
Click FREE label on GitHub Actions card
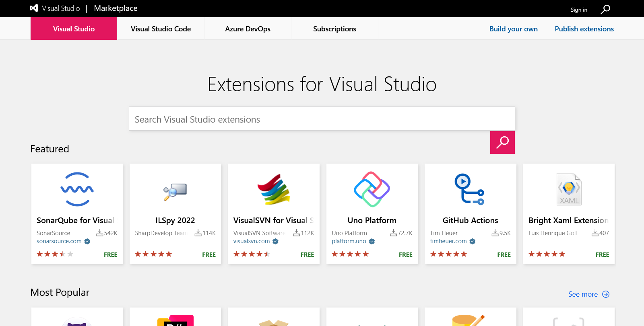click(504, 254)
